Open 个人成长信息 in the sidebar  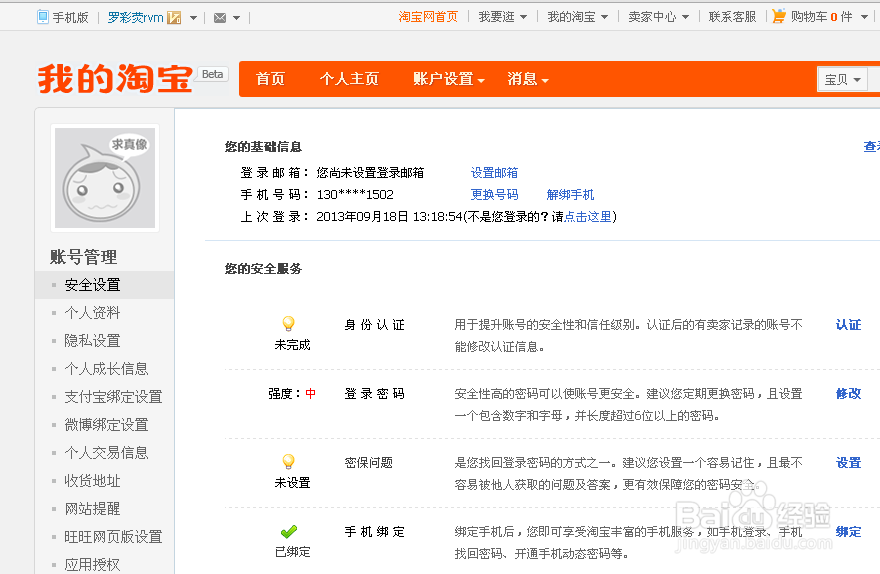click(x=107, y=369)
